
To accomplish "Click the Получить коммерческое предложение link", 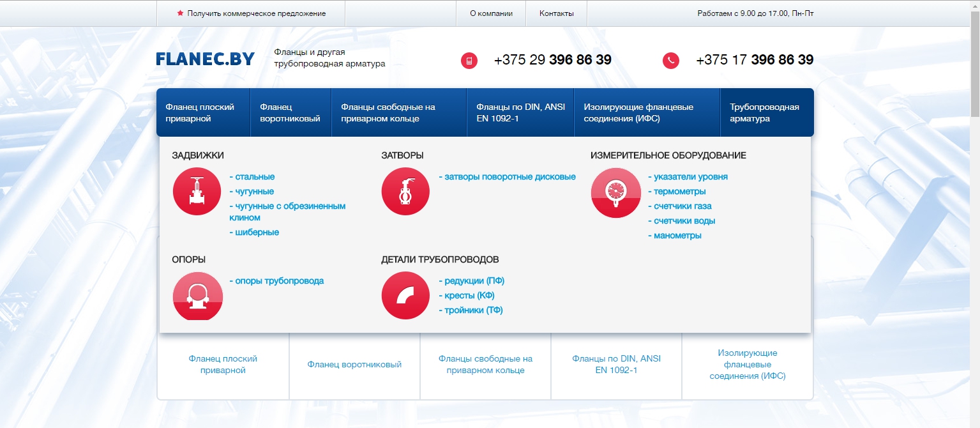I will pos(257,13).
